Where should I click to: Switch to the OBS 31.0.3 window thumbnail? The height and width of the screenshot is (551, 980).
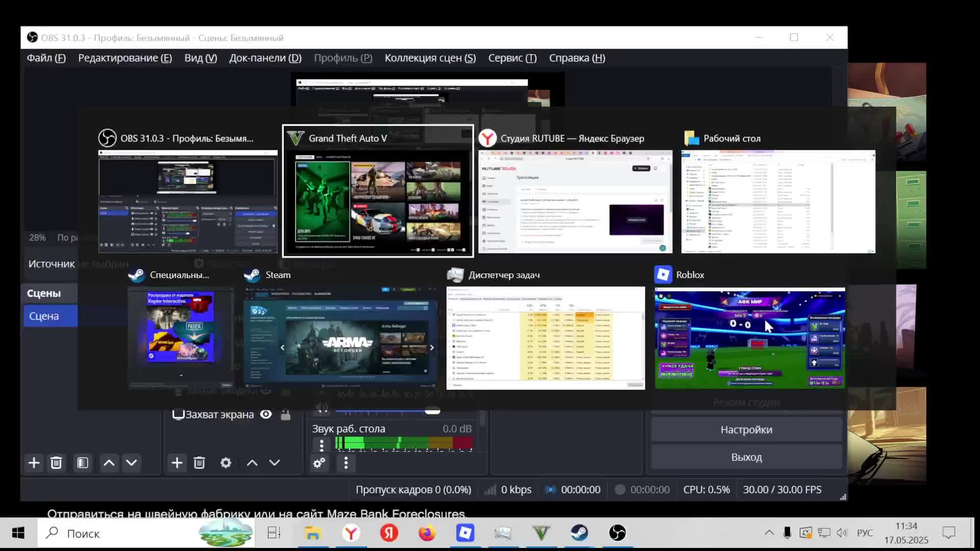pyautogui.click(x=188, y=191)
